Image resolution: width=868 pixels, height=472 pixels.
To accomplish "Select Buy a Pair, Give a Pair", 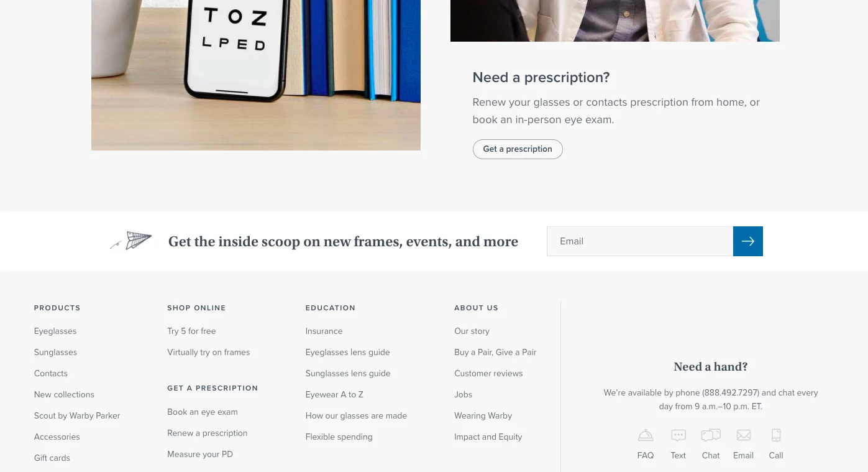I will [495, 352].
